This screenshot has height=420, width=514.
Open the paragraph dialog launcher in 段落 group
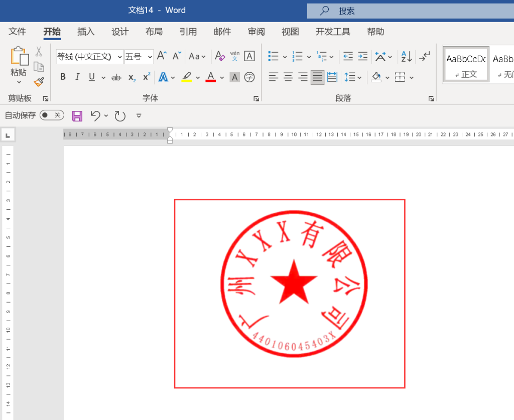click(431, 99)
